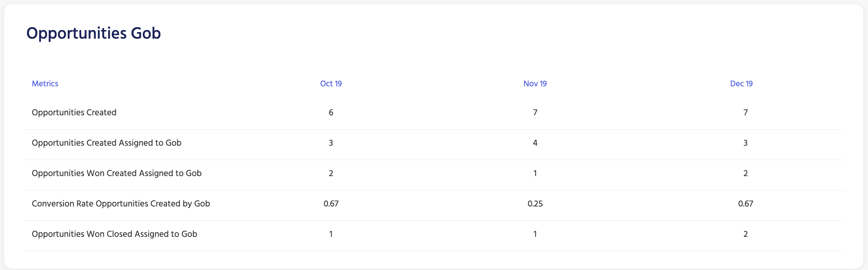
Task: Click Conversion Rate Opportunities Created by Gob
Action: tap(121, 204)
